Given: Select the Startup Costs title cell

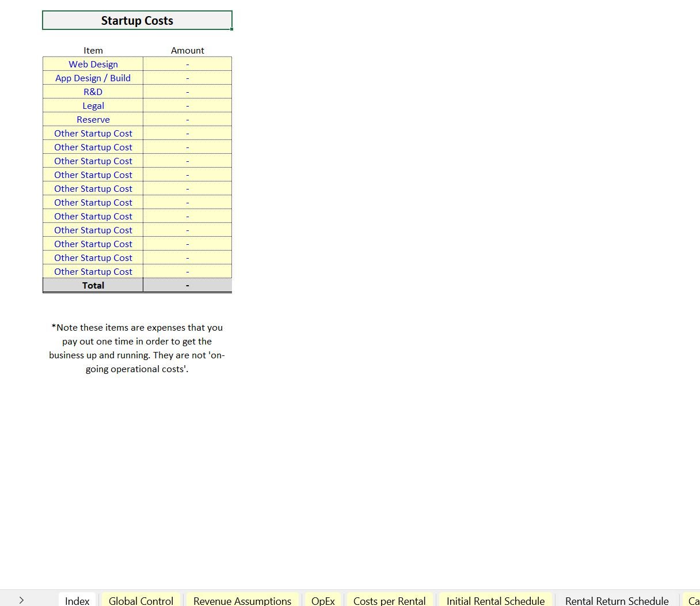Looking at the screenshot, I should (x=137, y=21).
